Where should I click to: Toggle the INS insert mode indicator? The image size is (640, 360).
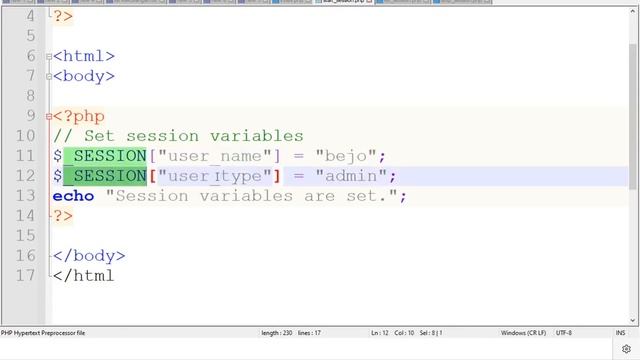tap(620, 333)
